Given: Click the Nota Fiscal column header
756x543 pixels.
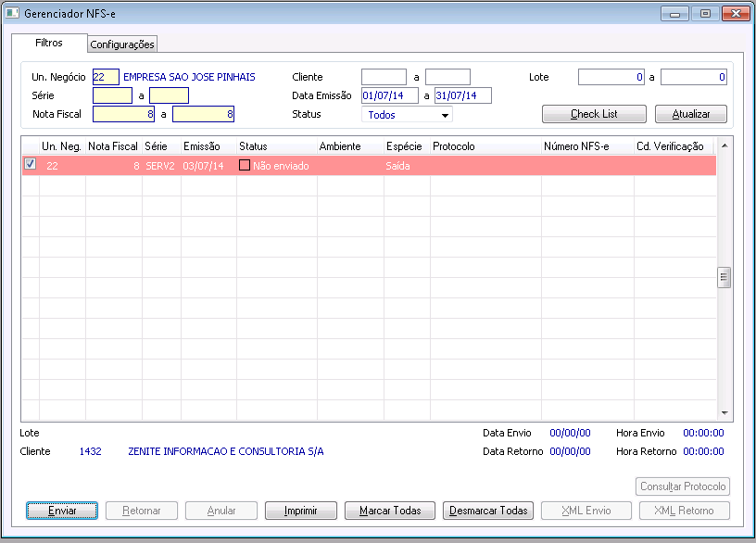Looking at the screenshot, I should [113, 146].
